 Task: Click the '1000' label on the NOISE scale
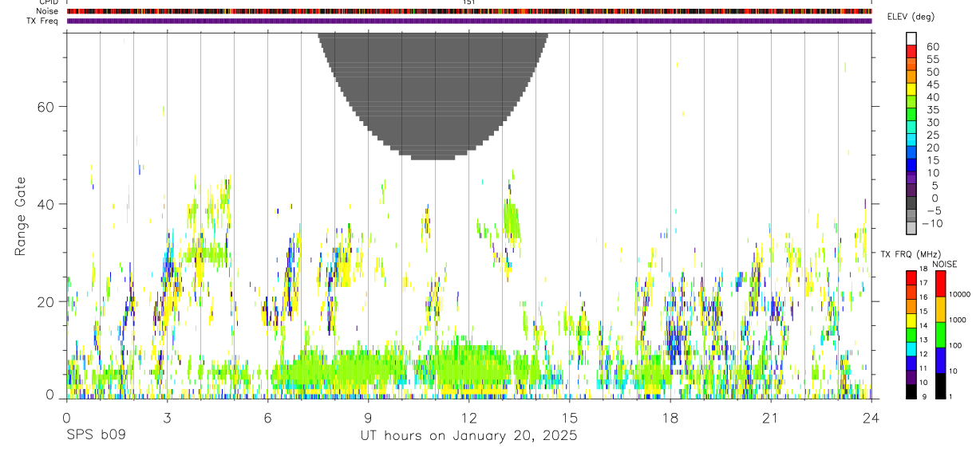pos(958,320)
